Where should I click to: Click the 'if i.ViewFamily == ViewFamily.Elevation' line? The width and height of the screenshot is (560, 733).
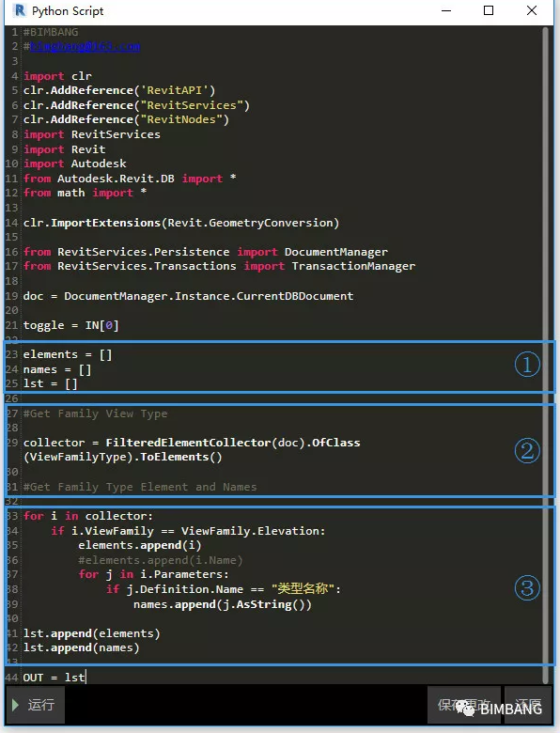point(188,531)
